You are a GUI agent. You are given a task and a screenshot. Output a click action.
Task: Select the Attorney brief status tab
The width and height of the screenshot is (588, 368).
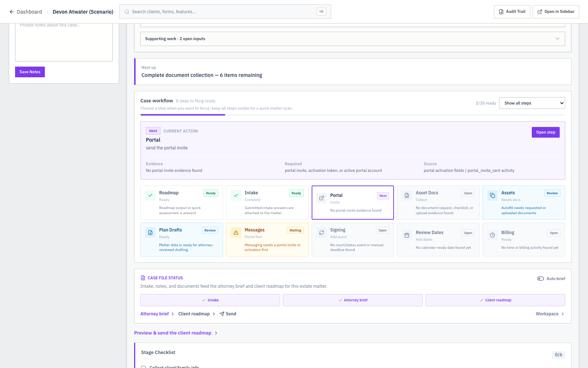point(353,300)
